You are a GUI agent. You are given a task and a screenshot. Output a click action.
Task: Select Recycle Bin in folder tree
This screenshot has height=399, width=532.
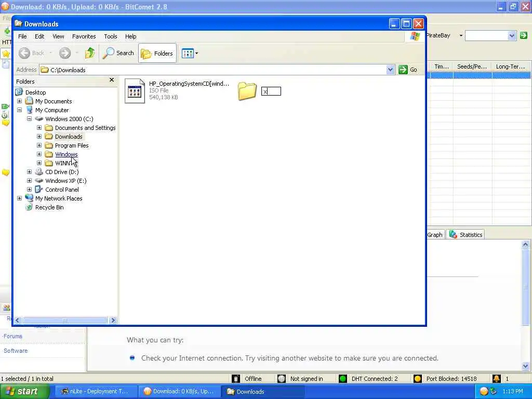[x=49, y=207]
